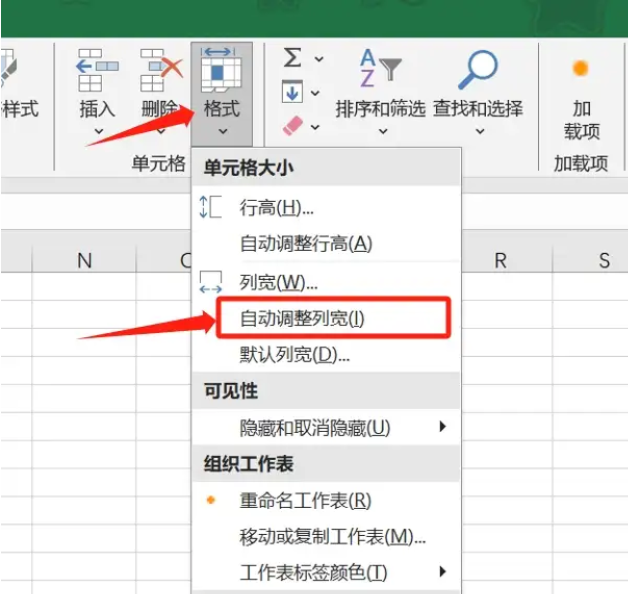Expand the Clear dropdown arrow

(315, 127)
